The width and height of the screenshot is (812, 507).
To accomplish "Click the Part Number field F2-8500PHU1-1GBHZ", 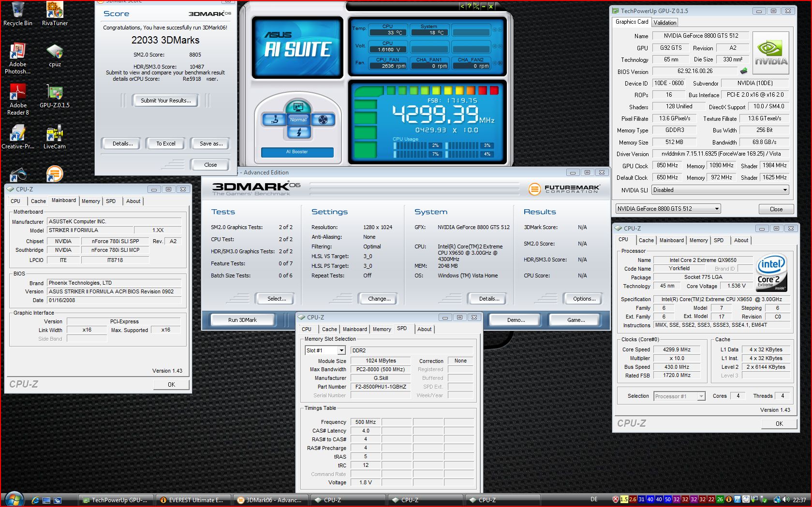I will (x=381, y=387).
